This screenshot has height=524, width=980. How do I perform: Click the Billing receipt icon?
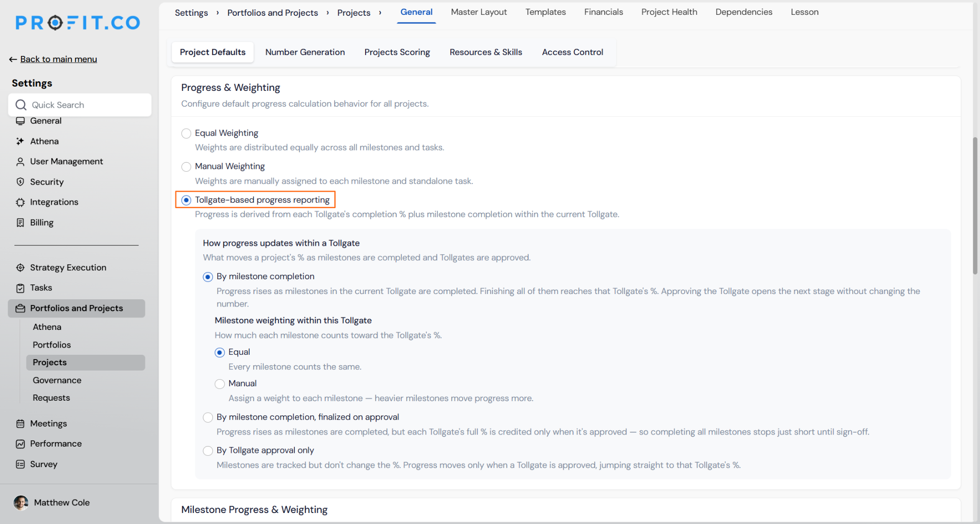(x=20, y=222)
